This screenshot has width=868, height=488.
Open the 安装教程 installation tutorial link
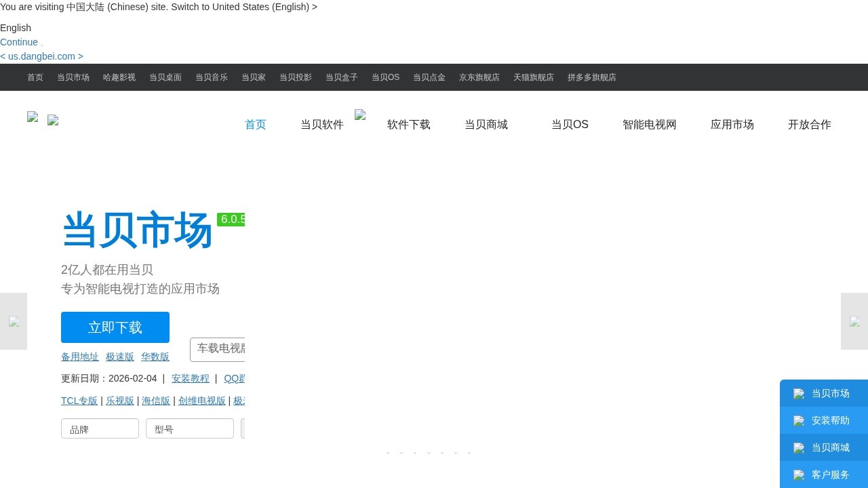pos(191,378)
